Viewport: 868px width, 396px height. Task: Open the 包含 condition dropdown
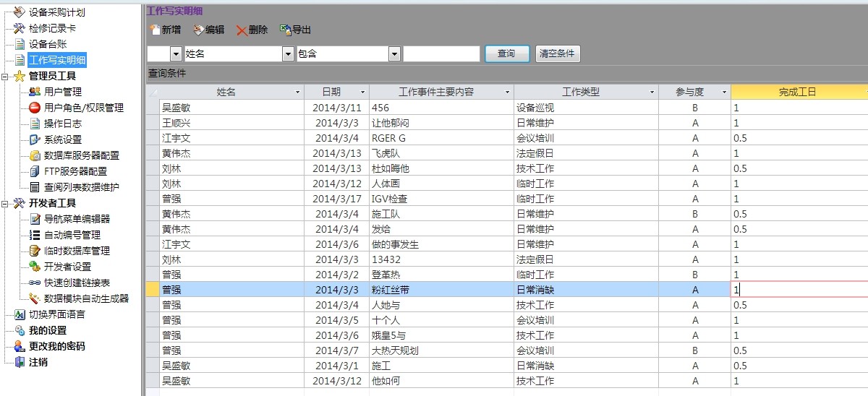tap(394, 54)
